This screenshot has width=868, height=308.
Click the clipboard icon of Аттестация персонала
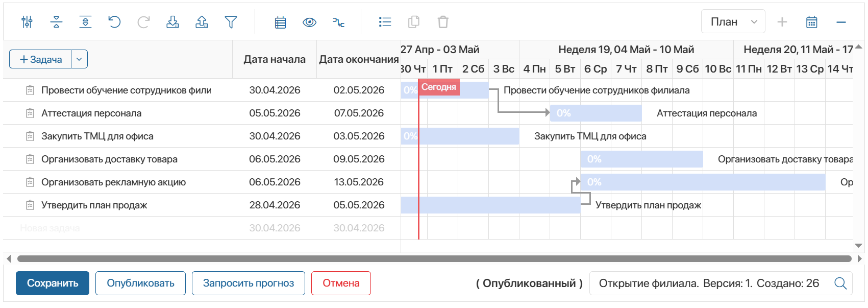30,113
